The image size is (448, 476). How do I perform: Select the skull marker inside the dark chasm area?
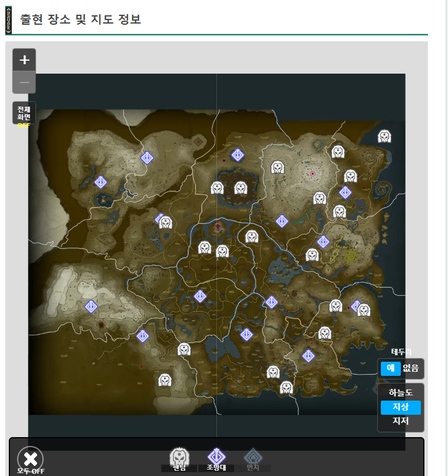241,188
